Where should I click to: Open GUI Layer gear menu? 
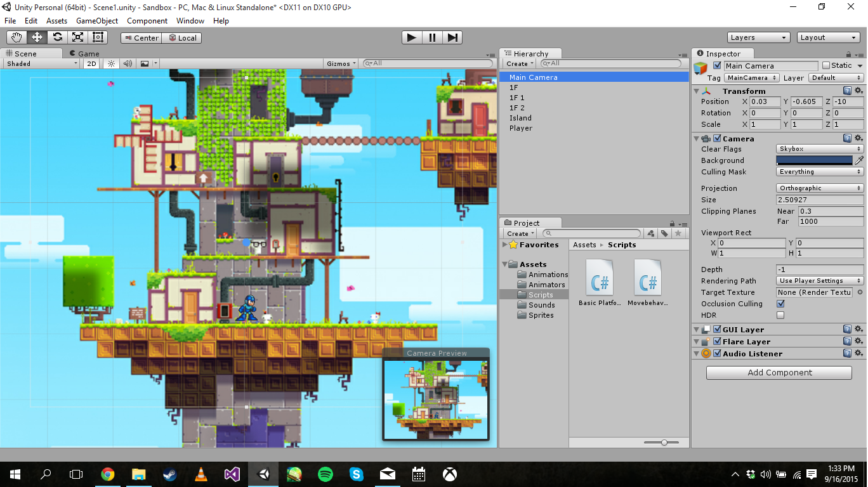859,329
